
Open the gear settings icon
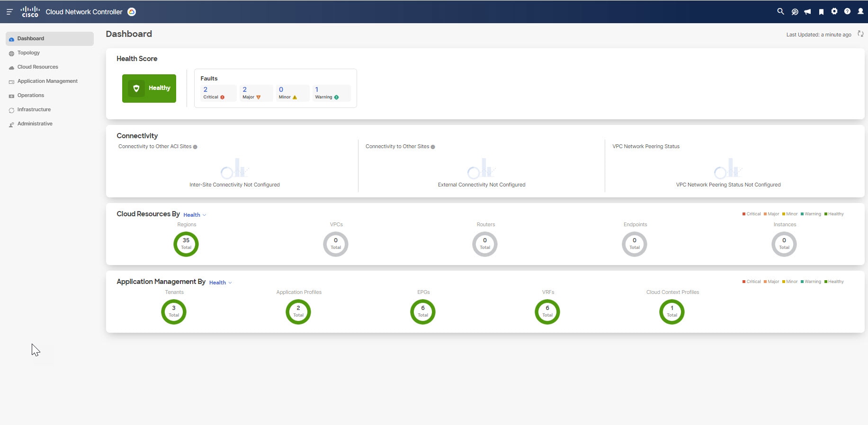[x=834, y=11]
